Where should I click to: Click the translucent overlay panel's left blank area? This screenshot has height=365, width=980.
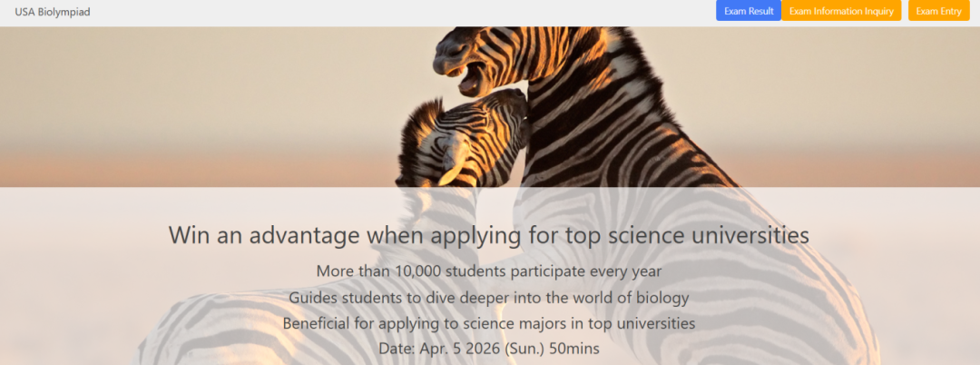click(73, 272)
